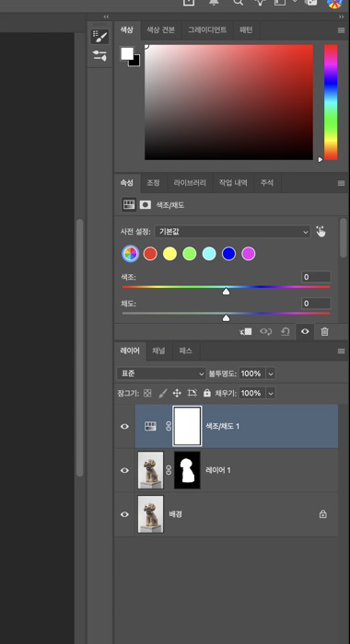Select the red color range
The image size is (350, 644).
point(150,253)
